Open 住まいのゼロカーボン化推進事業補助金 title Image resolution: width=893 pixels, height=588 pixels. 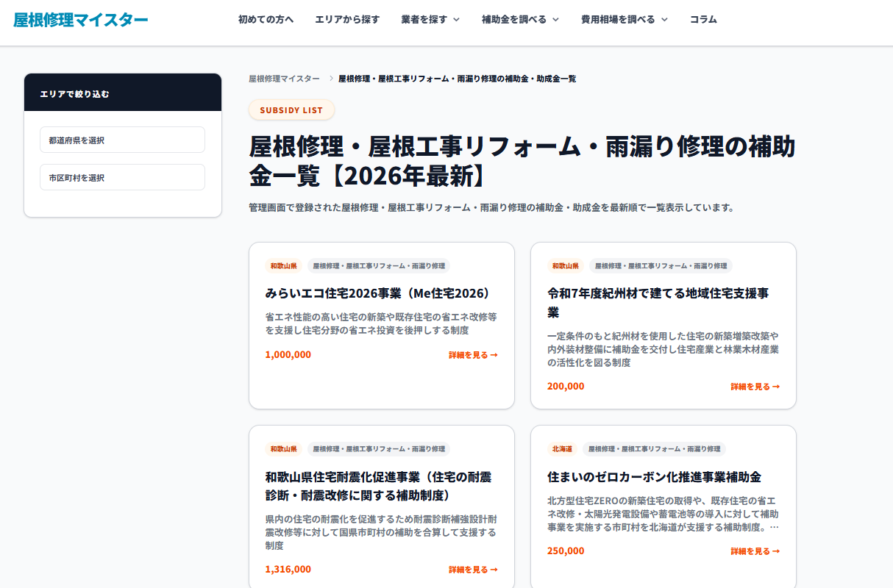[x=654, y=477]
